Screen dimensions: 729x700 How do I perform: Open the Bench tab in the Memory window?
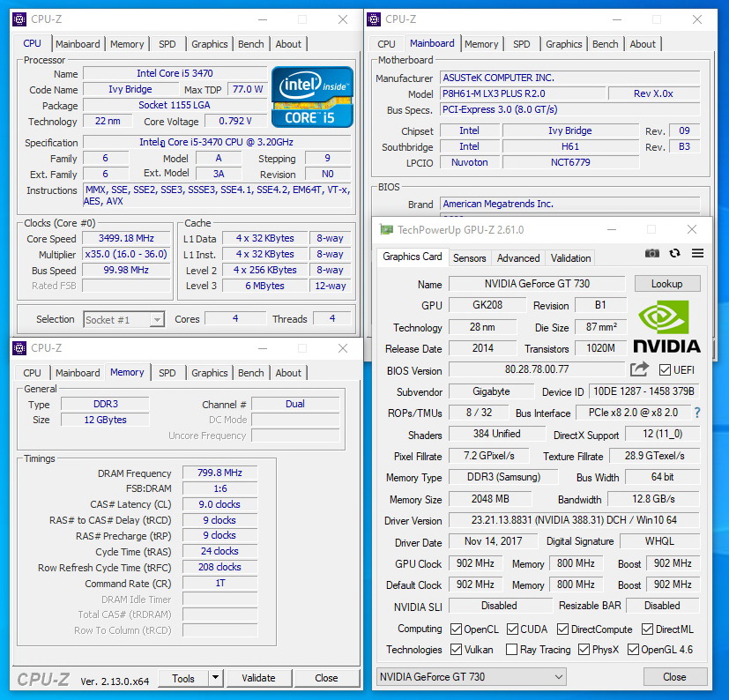click(251, 373)
